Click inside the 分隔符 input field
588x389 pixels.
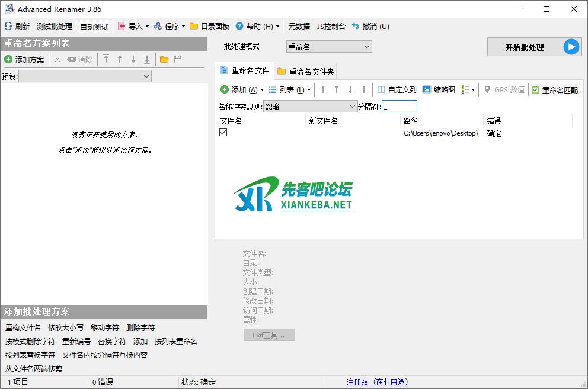[400, 107]
